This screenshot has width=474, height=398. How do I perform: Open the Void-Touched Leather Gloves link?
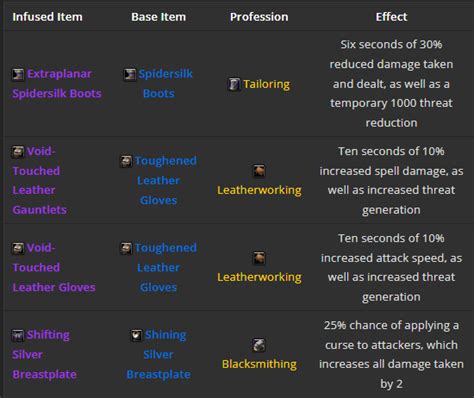click(54, 268)
